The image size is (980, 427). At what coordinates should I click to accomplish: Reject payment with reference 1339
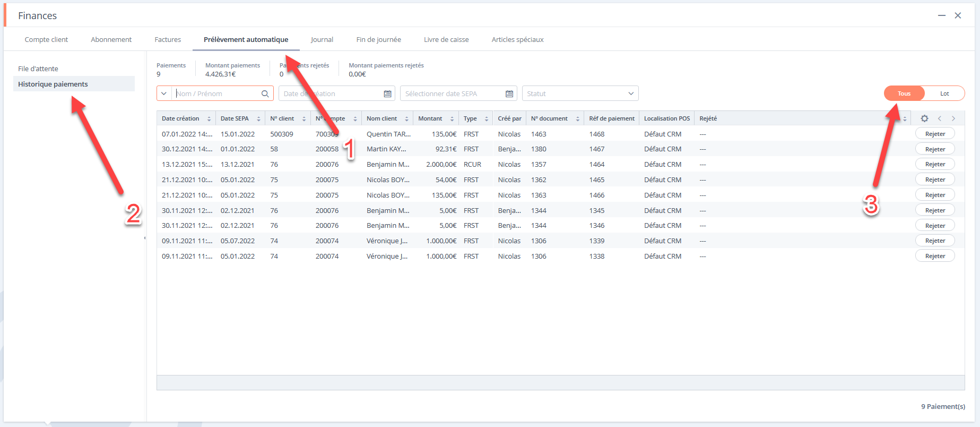tap(935, 241)
